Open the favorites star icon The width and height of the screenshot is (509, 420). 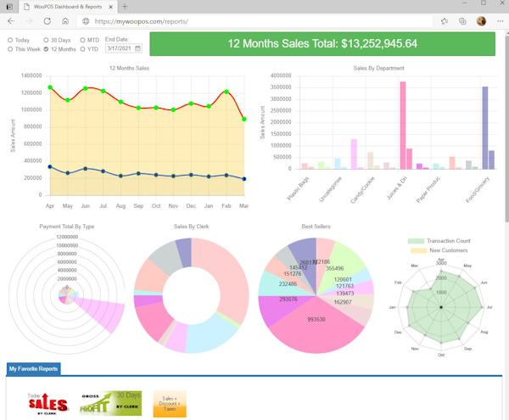pos(445,21)
